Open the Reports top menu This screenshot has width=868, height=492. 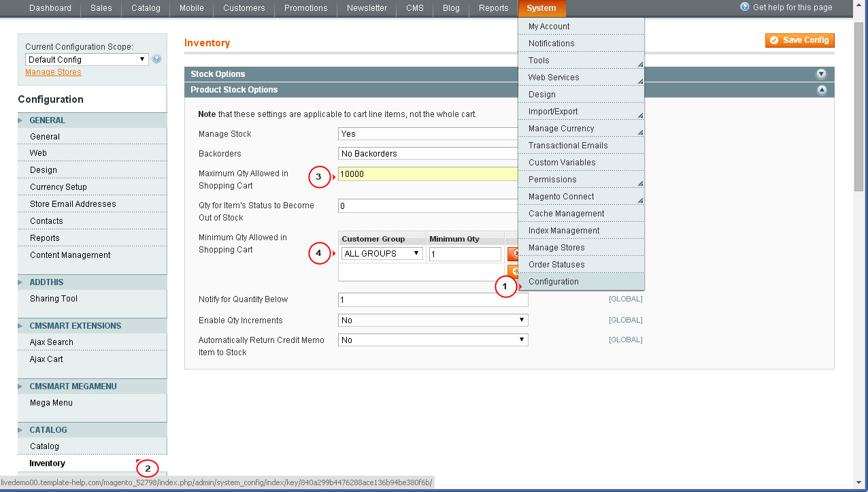(494, 8)
